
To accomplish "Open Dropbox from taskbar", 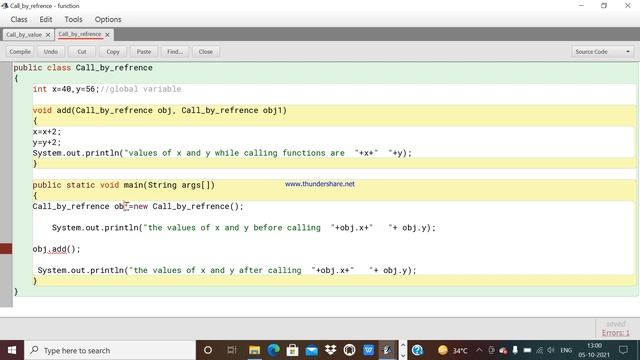I will (x=331, y=350).
